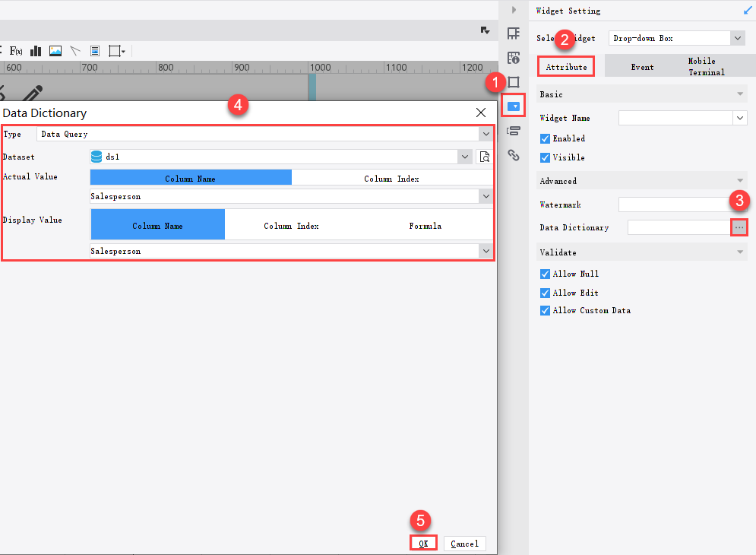Disable the Allow Null checkbox
Image resolution: width=756 pixels, height=555 pixels.
(x=545, y=274)
